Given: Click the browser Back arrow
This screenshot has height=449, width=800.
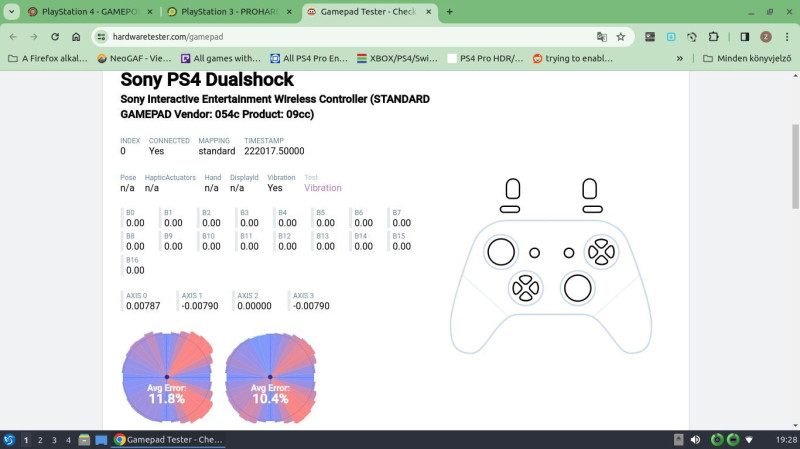Looking at the screenshot, I should coord(13,37).
